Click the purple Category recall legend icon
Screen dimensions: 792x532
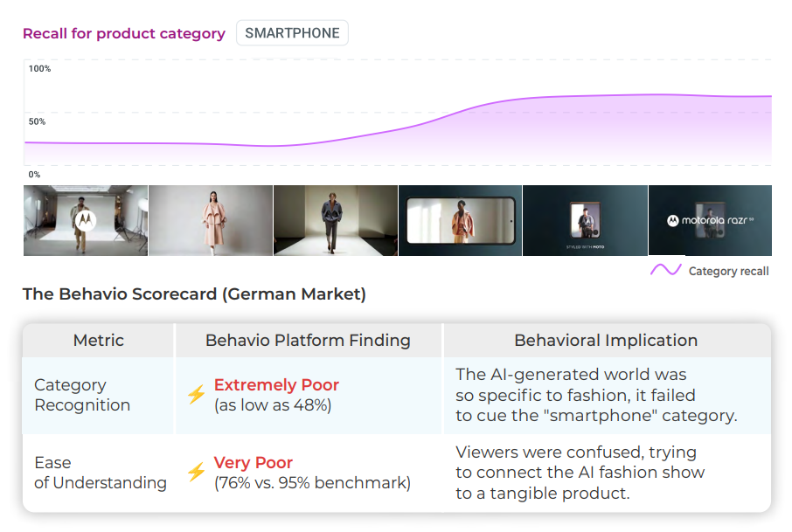tap(665, 271)
